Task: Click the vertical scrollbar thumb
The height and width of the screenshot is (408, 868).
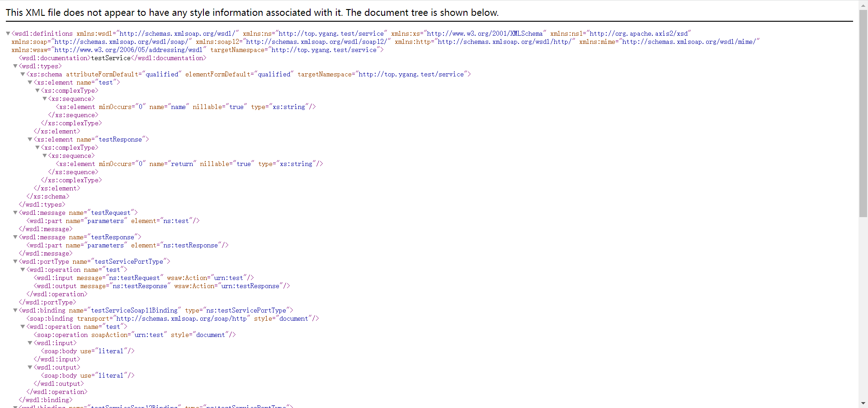Action: pyautogui.click(x=863, y=113)
